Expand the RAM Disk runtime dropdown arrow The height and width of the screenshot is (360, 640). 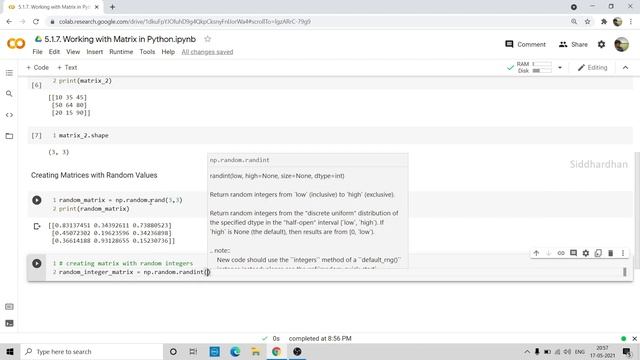click(560, 67)
